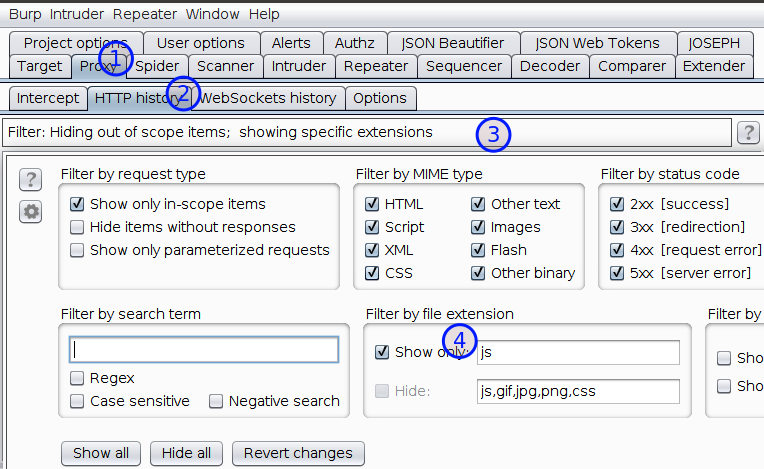Enable Negative search option

216,401
